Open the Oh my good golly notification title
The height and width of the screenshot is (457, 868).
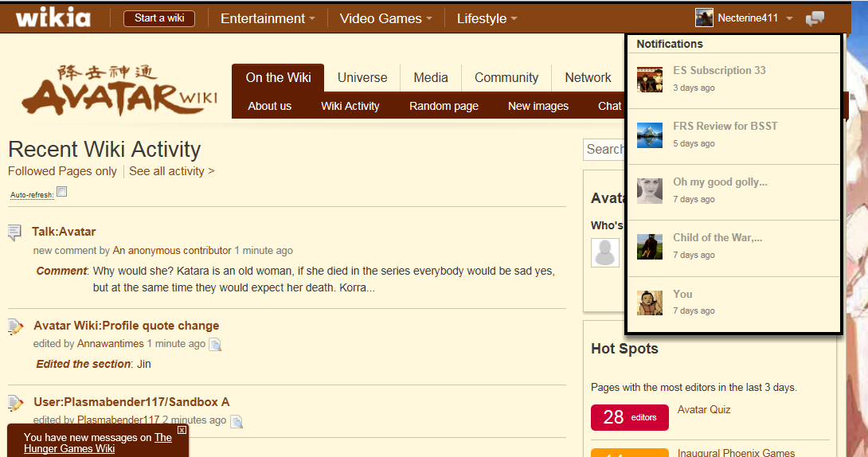pos(720,182)
